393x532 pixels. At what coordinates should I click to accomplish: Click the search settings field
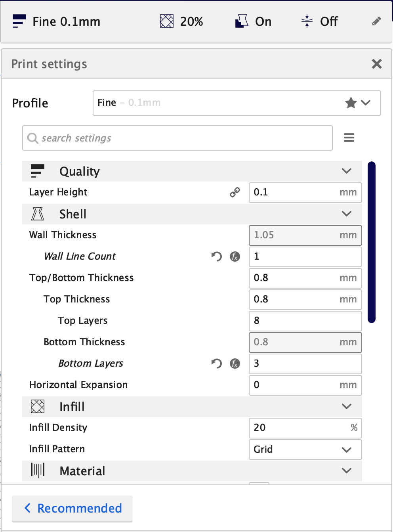(x=177, y=138)
